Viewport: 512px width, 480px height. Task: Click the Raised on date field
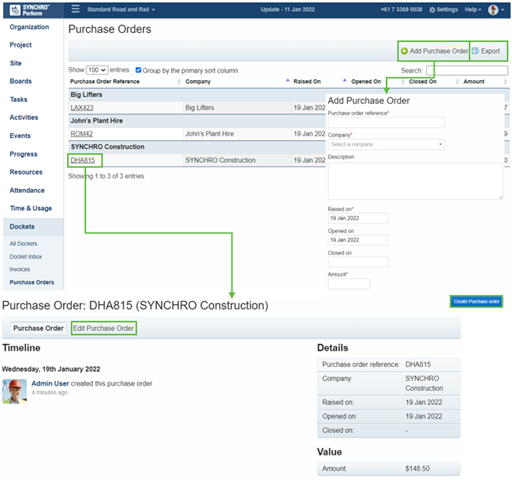(358, 218)
